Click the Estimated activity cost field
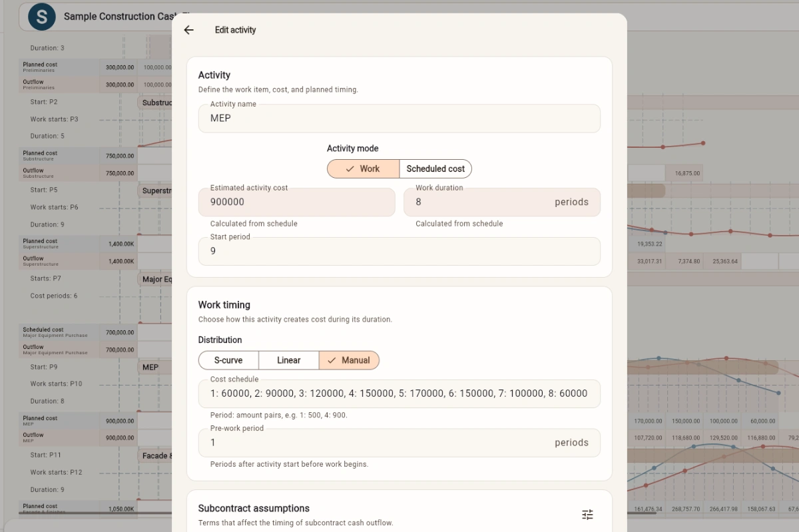Screen dimensions: 799x532 [x=297, y=202]
